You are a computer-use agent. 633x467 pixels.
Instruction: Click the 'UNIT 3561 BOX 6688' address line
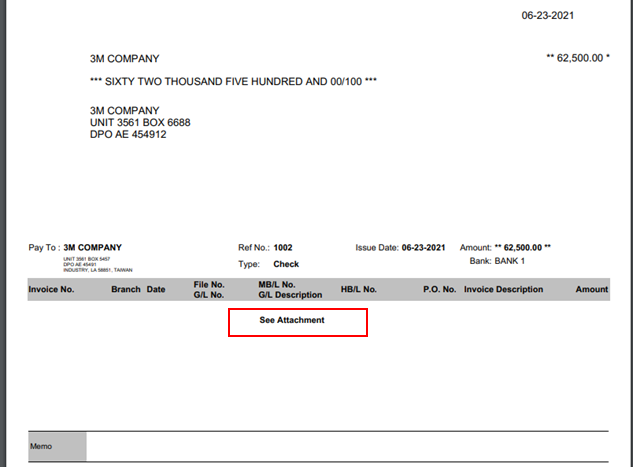140,123
